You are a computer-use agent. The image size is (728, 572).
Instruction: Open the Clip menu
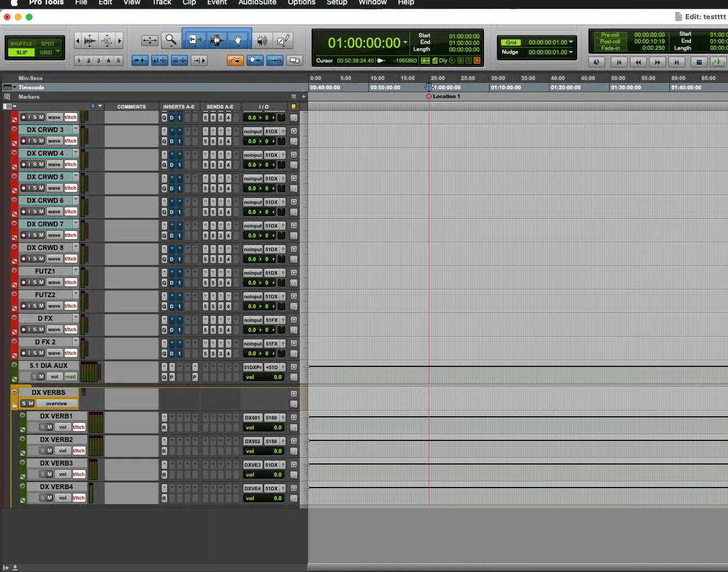click(189, 3)
